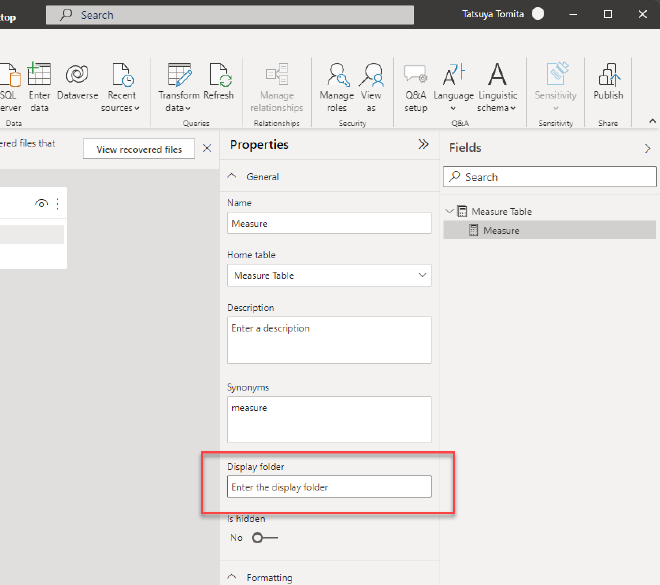
Task: Collapse the ribbon with the caret
Action: pyautogui.click(x=652, y=121)
